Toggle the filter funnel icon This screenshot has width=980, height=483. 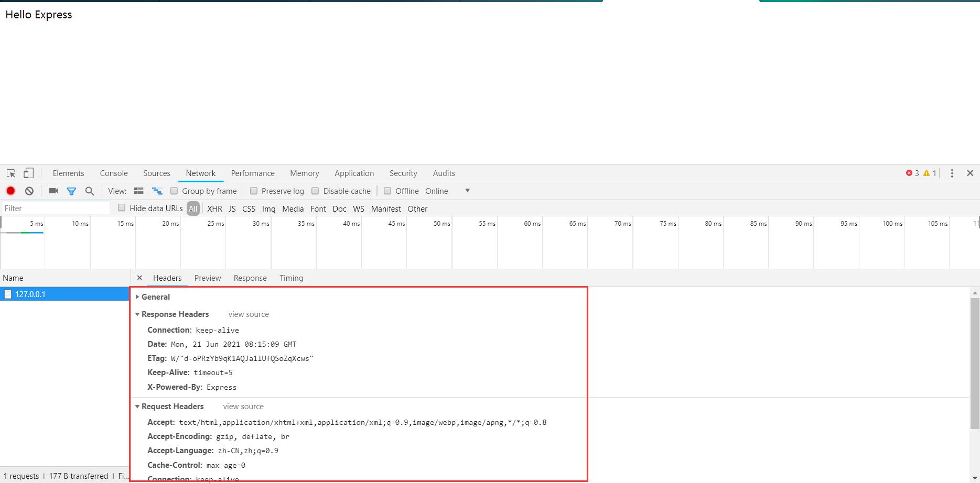click(x=71, y=191)
